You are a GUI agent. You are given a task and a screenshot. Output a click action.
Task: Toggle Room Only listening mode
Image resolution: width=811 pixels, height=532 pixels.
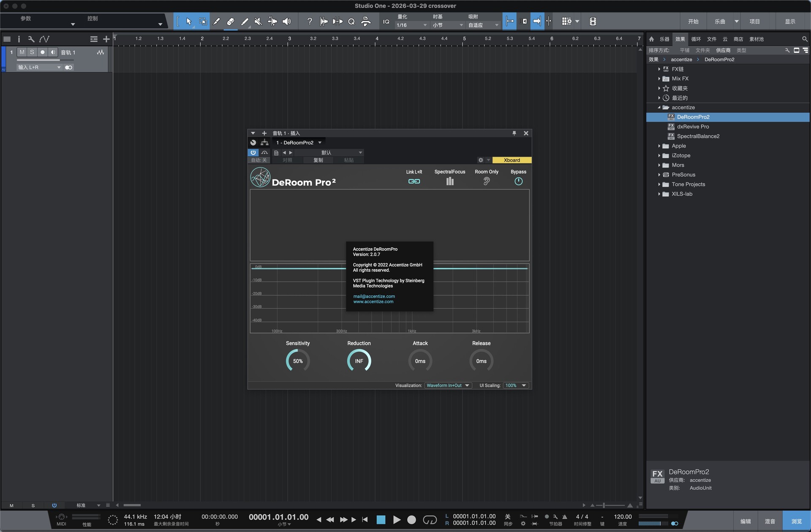tap(486, 181)
